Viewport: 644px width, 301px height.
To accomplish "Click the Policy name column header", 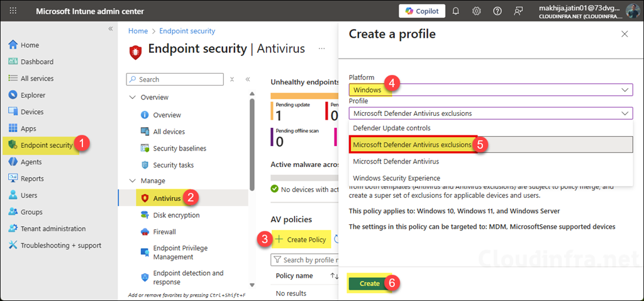I will [x=294, y=276].
